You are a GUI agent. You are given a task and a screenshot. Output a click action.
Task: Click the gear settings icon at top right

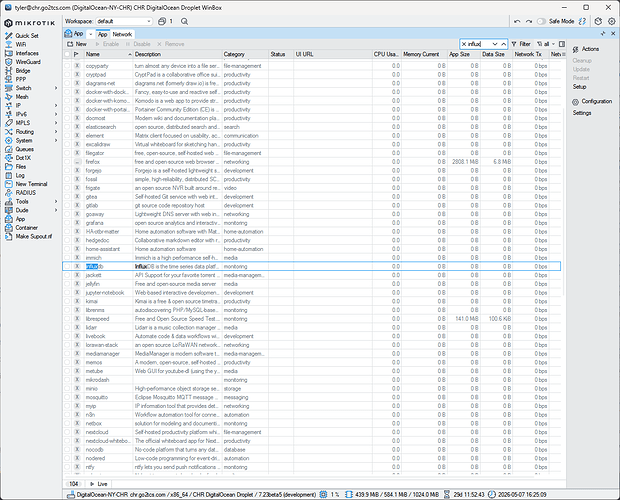[x=611, y=21]
